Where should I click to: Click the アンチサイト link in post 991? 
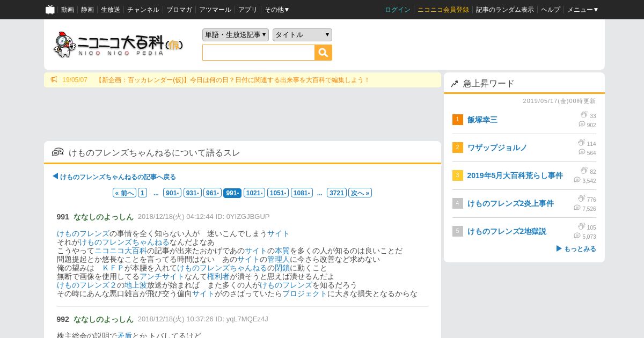[x=162, y=277]
